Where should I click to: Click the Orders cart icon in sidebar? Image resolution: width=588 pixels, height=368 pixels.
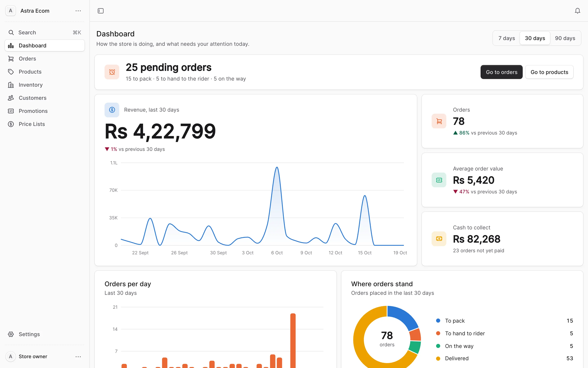pyautogui.click(x=11, y=59)
